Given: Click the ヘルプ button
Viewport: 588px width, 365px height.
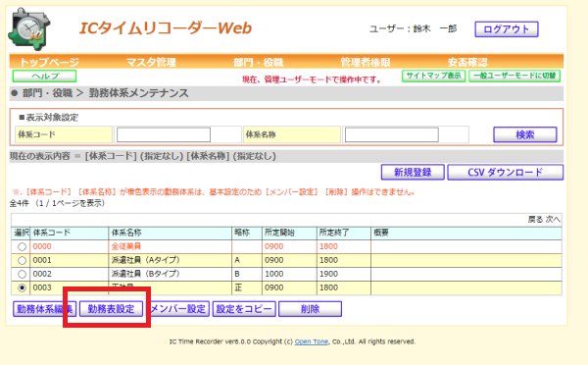Looking at the screenshot, I should [x=45, y=76].
